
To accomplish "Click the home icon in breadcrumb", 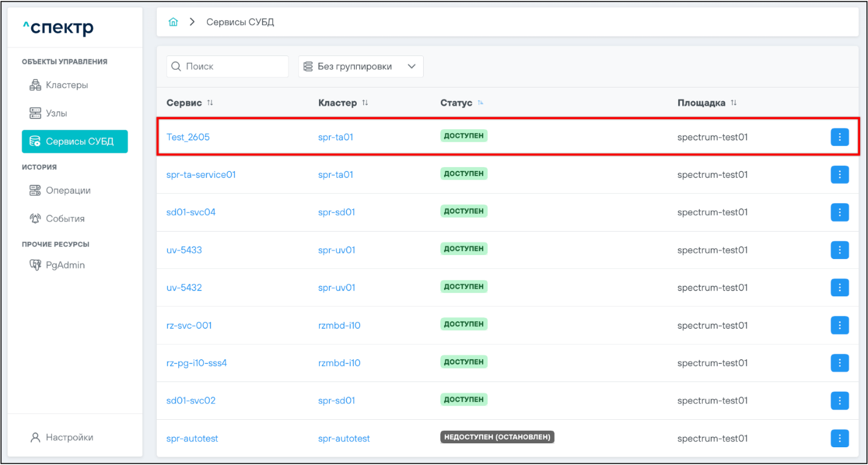I will pos(173,22).
